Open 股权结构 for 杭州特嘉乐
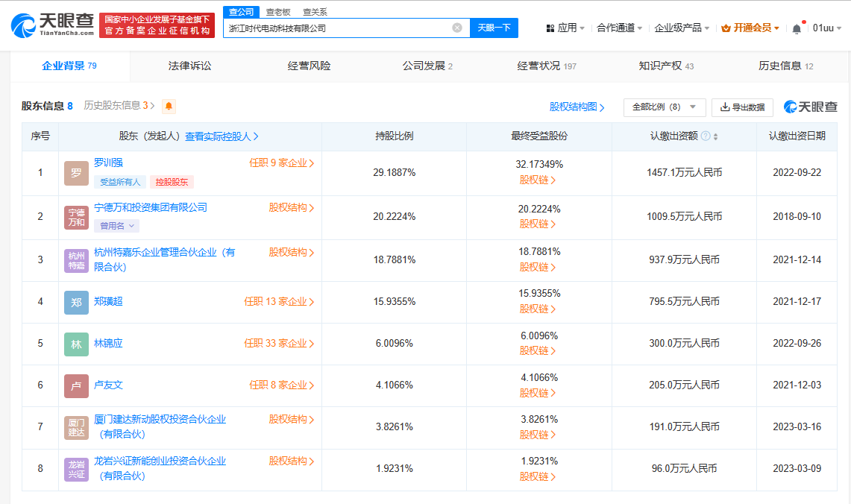Image resolution: width=851 pixels, height=504 pixels. click(292, 252)
